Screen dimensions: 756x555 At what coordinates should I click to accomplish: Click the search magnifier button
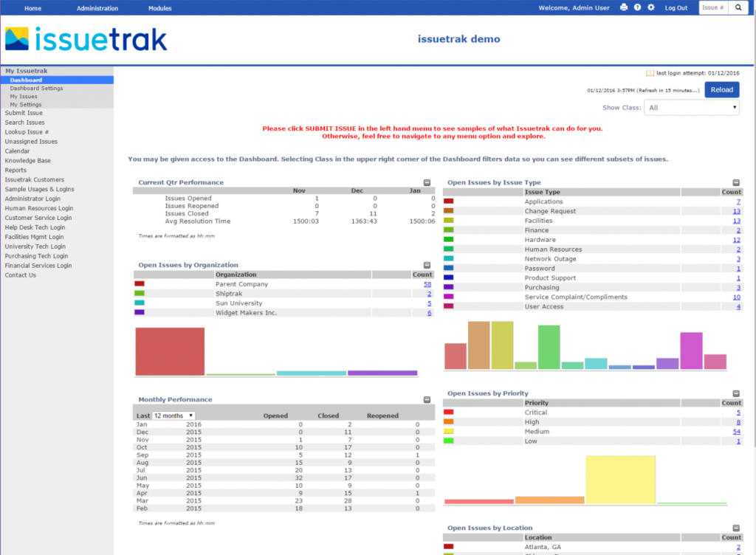point(738,7)
